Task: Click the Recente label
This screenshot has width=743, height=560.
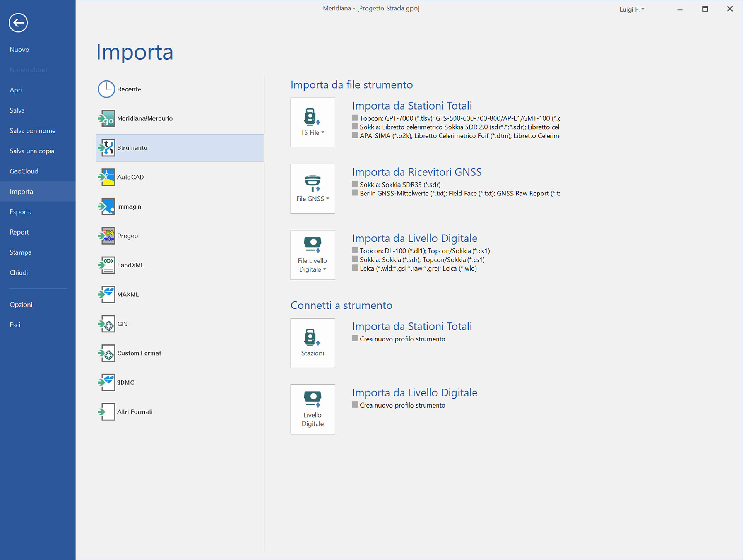Action: [x=129, y=89]
